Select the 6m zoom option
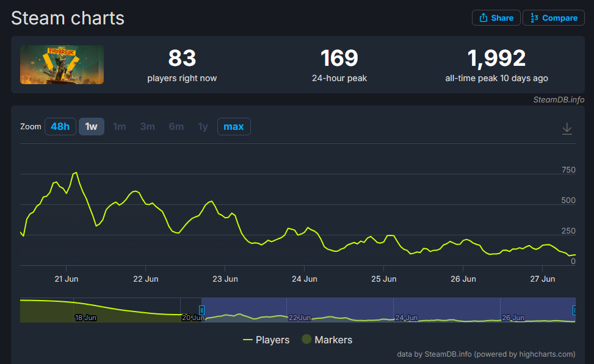Screen dimensions: 594x364 (x=176, y=126)
